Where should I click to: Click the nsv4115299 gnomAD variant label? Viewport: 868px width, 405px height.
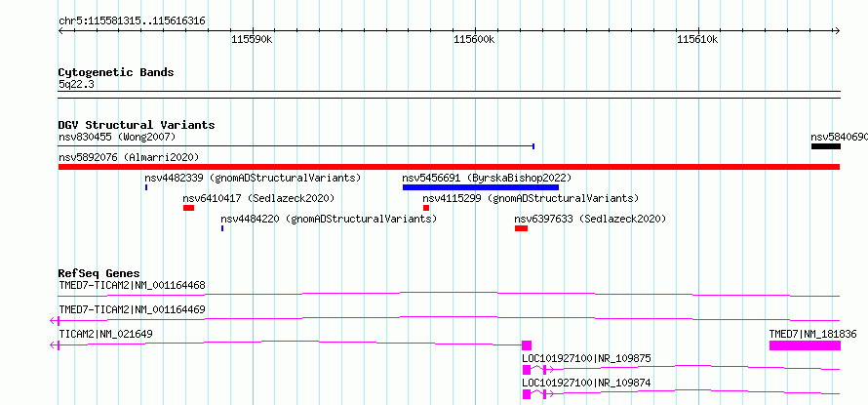(x=531, y=198)
